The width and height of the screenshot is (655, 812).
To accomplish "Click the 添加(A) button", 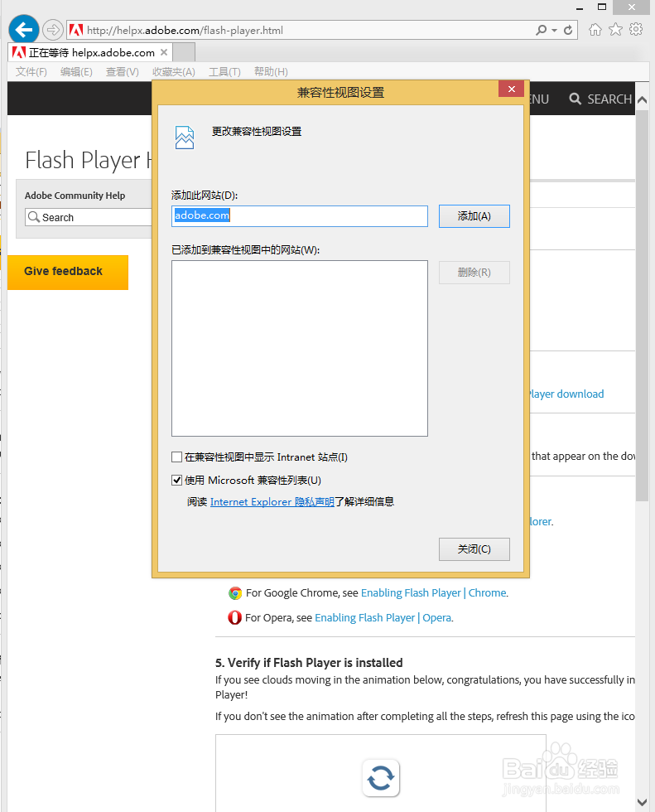I will tap(474, 216).
